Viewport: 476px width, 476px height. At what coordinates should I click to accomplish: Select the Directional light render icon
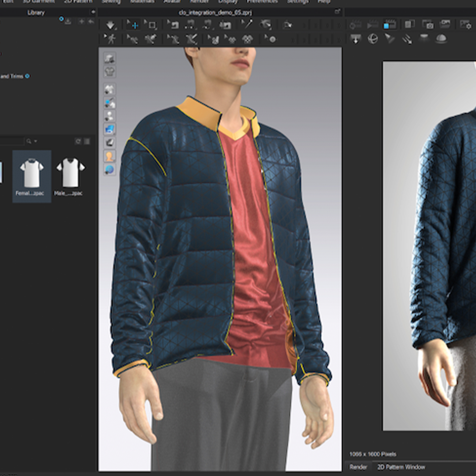click(407, 39)
